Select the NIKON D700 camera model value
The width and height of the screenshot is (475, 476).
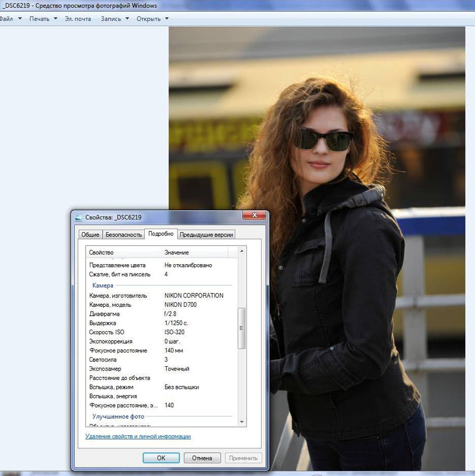(x=180, y=304)
